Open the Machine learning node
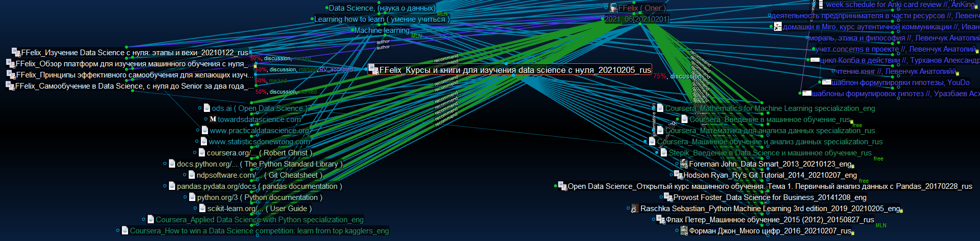Screen dimensions: 980x241 (x=382, y=30)
